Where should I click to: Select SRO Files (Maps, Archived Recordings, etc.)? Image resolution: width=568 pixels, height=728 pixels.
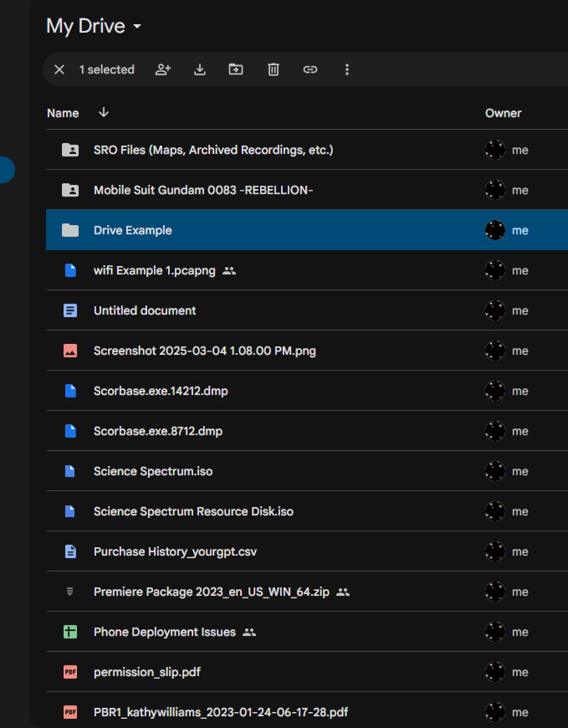click(213, 150)
